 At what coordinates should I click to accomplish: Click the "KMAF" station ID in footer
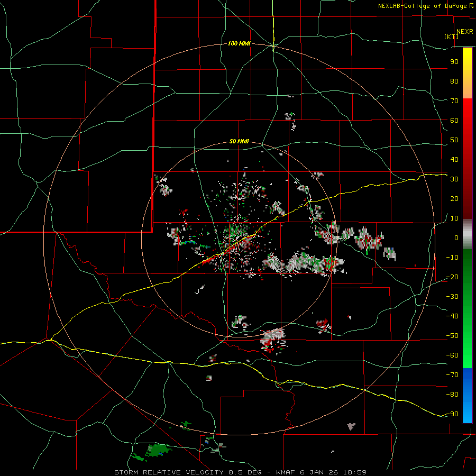[286, 472]
